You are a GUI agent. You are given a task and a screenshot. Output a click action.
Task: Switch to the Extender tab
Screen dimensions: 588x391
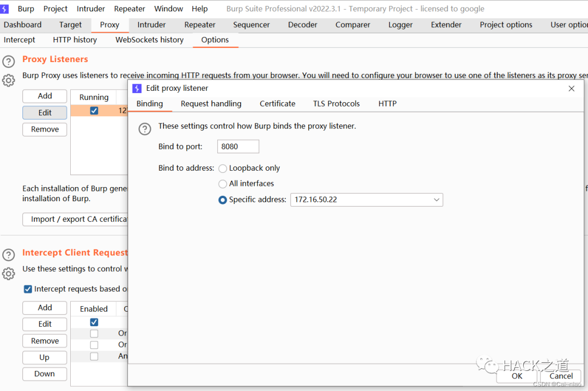click(x=446, y=24)
